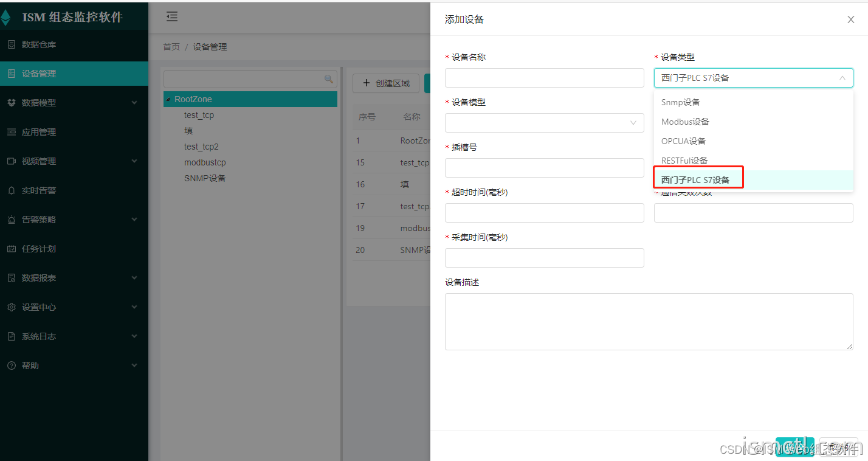Click the 名称 column header

click(412, 117)
